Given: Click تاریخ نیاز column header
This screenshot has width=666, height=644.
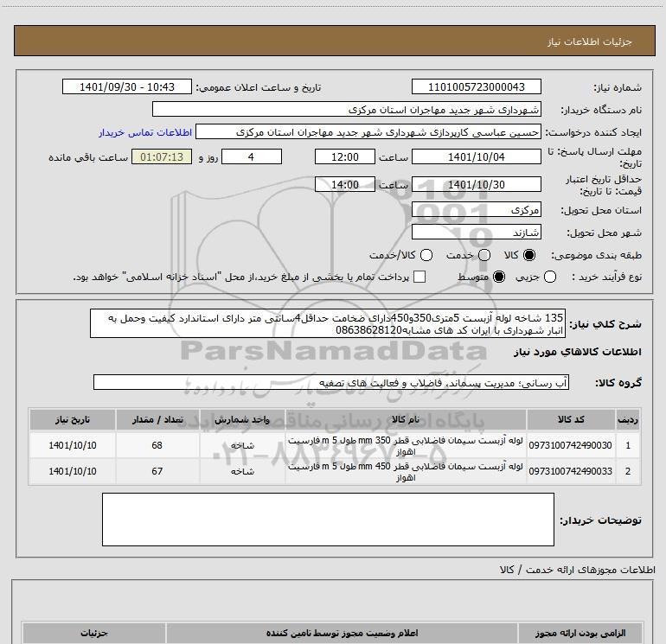Looking at the screenshot, I should (x=72, y=419).
